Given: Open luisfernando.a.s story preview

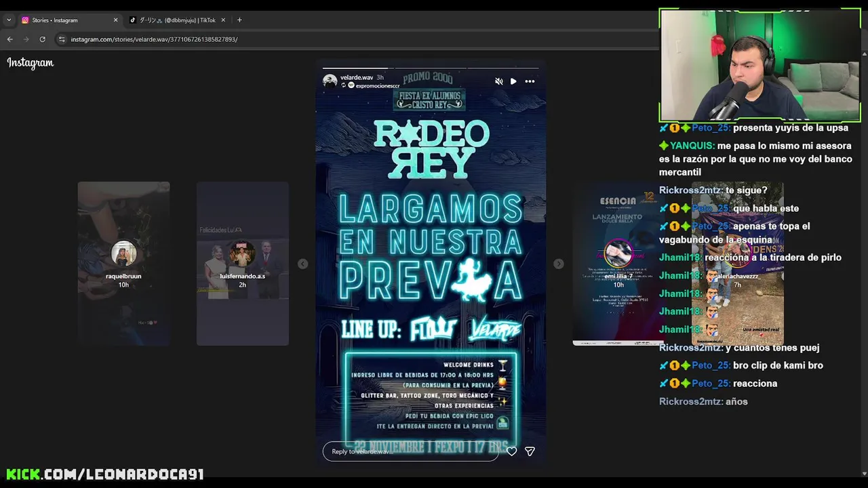Looking at the screenshot, I should [242, 264].
